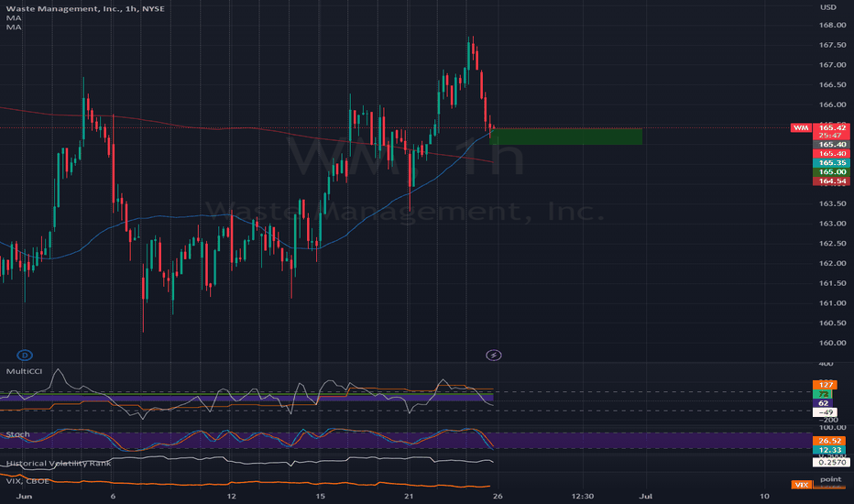Click the Stoch indicator label
This screenshot has height=504, width=854.
point(17,434)
